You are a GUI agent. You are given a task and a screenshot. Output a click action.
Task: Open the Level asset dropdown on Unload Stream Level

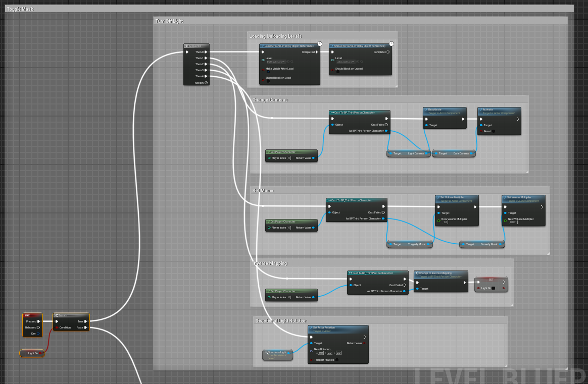coord(347,62)
